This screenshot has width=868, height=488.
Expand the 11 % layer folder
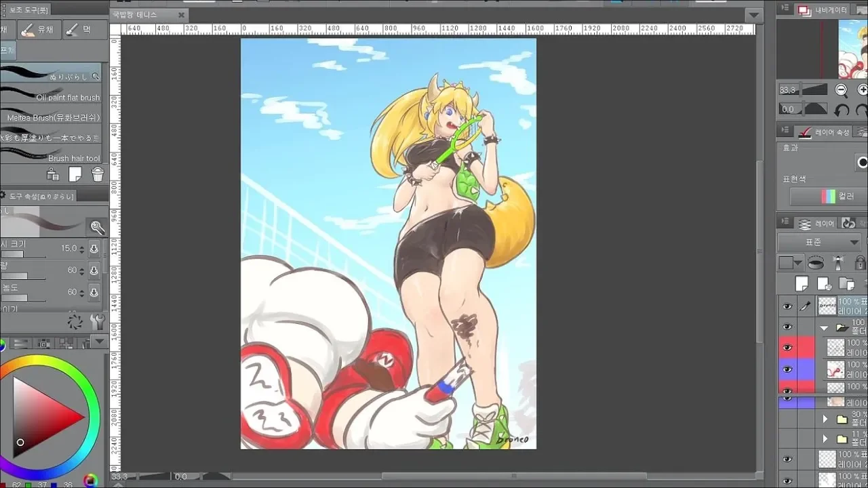(825, 439)
